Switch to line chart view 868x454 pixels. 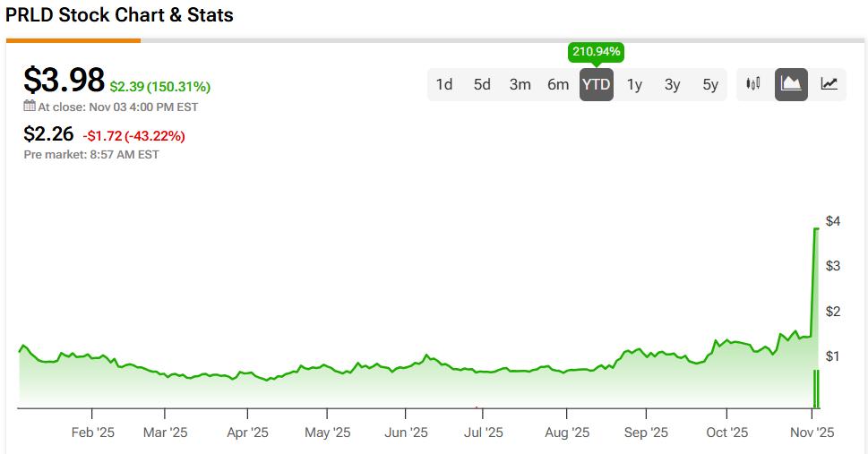829,84
